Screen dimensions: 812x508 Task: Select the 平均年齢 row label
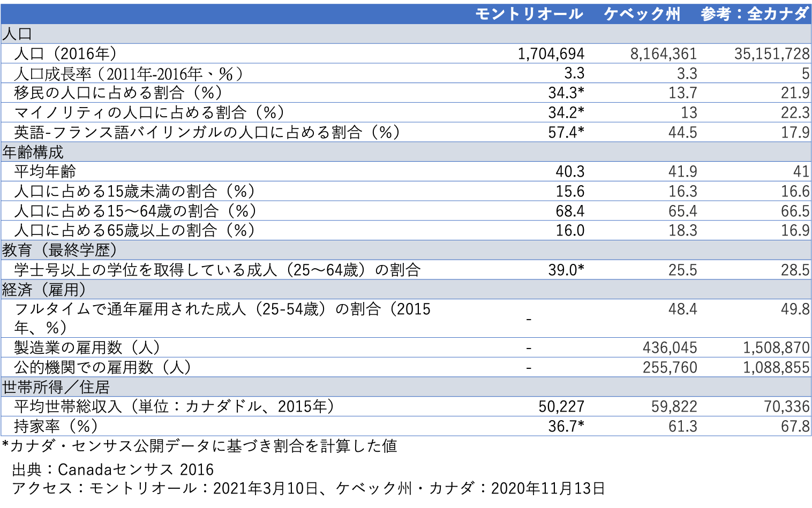[x=45, y=171]
